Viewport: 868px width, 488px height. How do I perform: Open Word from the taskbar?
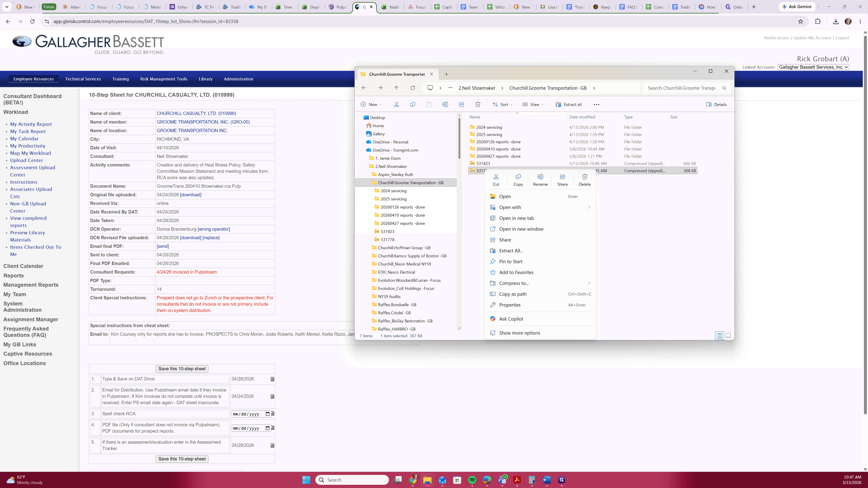[x=547, y=480]
